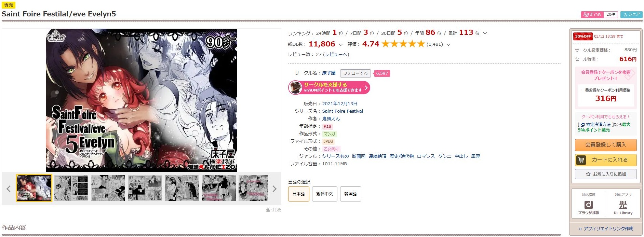Show next thumbnails with right arrow
Viewport: 644px width, 237px height.
(274, 189)
